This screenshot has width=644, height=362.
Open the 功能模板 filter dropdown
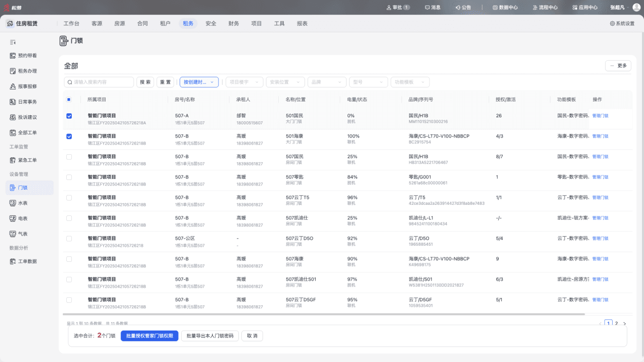point(410,82)
